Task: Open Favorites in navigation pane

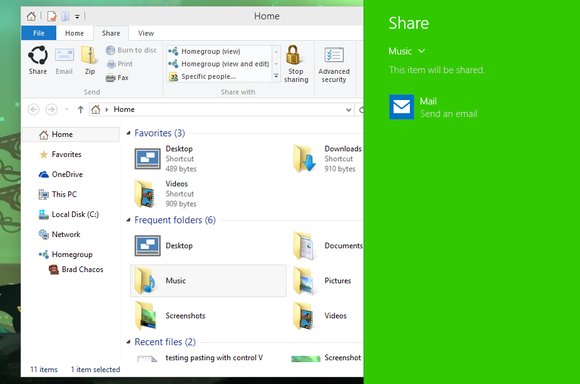Action: tap(60, 155)
